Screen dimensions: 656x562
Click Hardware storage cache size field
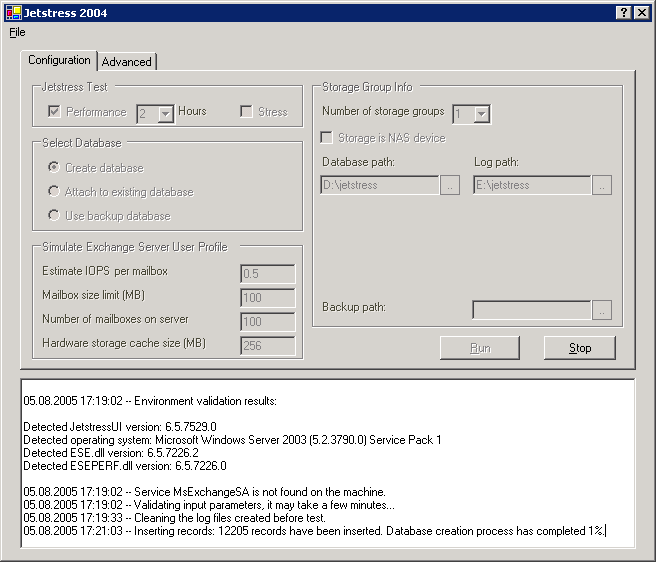(268, 346)
